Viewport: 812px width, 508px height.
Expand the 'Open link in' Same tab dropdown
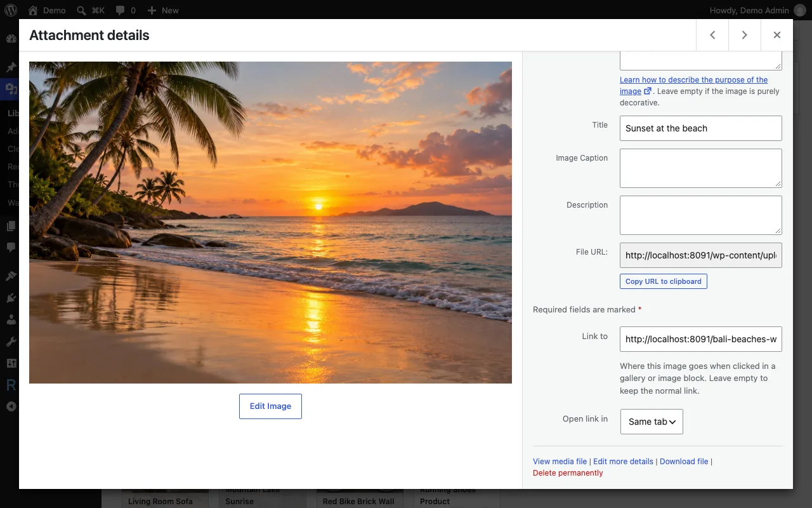click(652, 422)
